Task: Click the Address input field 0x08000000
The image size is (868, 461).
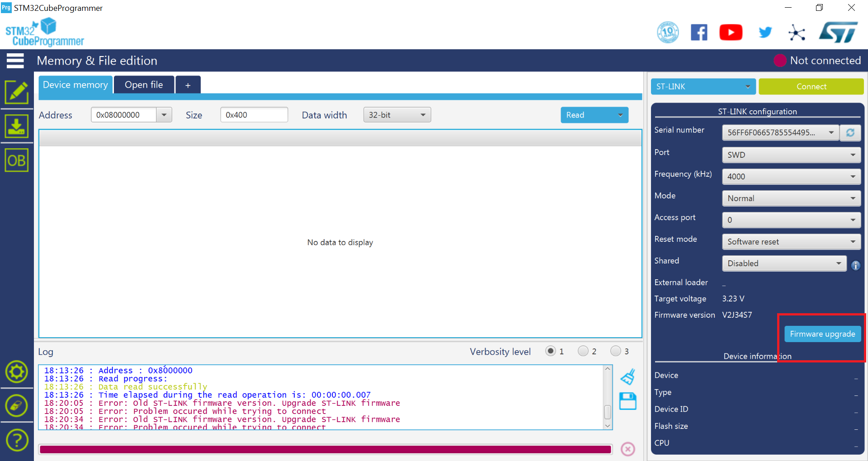Action: [x=123, y=115]
